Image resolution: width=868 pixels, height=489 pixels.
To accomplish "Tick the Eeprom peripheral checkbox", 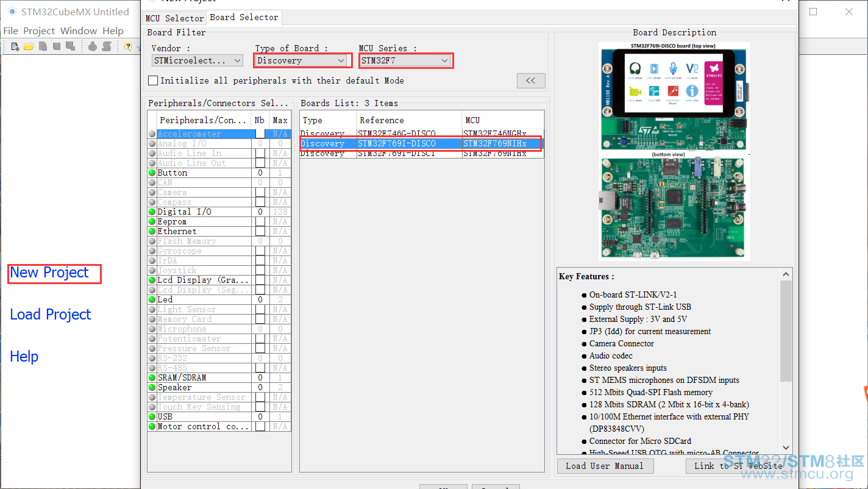I will click(x=260, y=222).
